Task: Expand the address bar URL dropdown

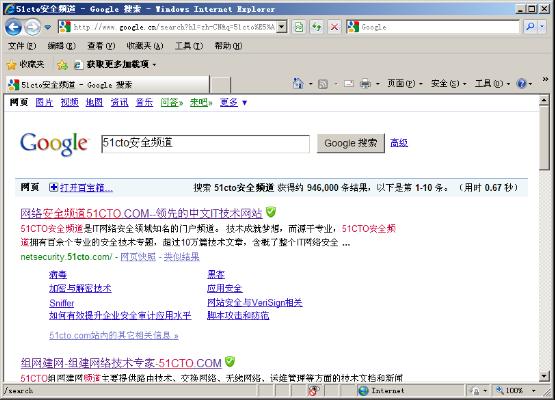Action: tap(282, 27)
